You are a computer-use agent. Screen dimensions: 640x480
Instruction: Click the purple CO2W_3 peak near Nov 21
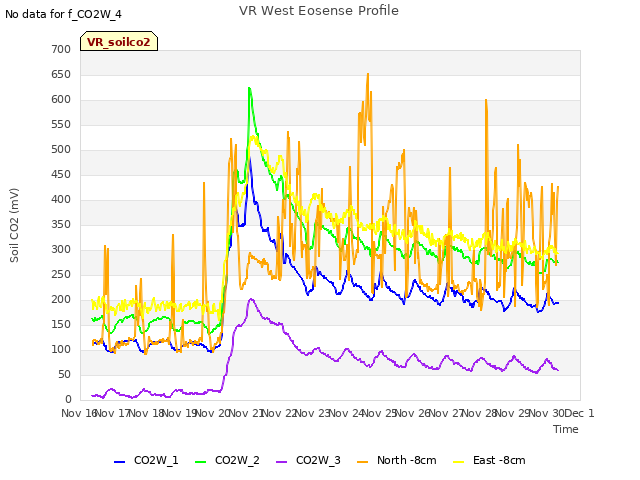[251, 300]
